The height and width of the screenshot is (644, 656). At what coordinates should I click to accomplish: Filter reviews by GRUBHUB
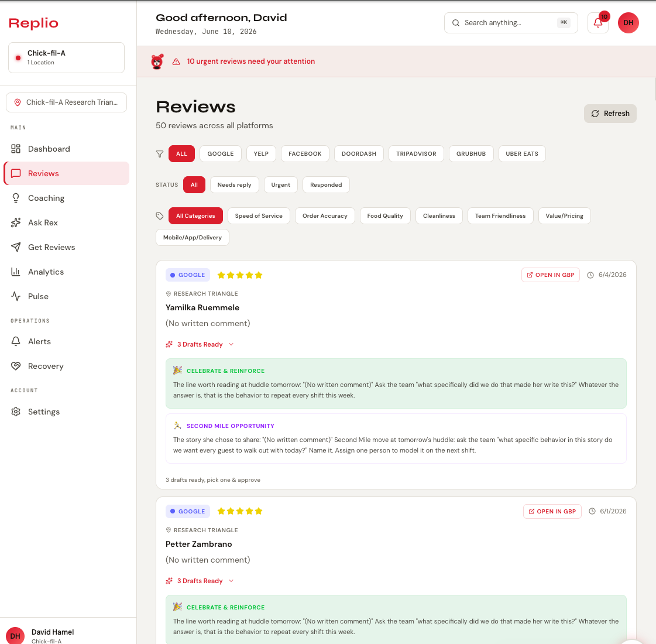click(x=471, y=154)
